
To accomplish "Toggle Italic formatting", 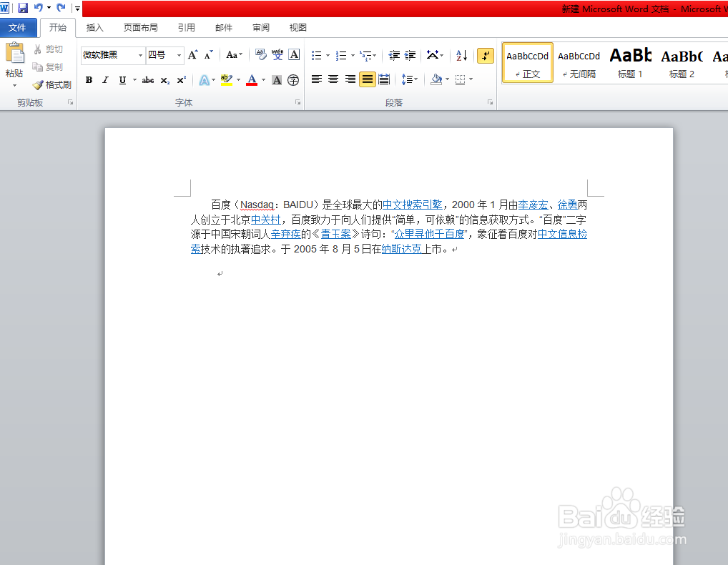I will [105, 80].
